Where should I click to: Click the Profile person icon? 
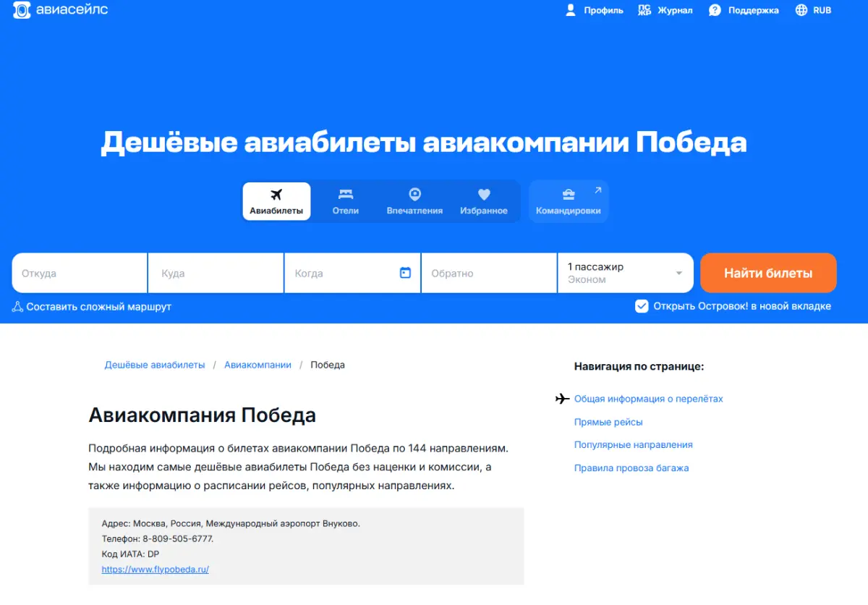click(x=571, y=10)
